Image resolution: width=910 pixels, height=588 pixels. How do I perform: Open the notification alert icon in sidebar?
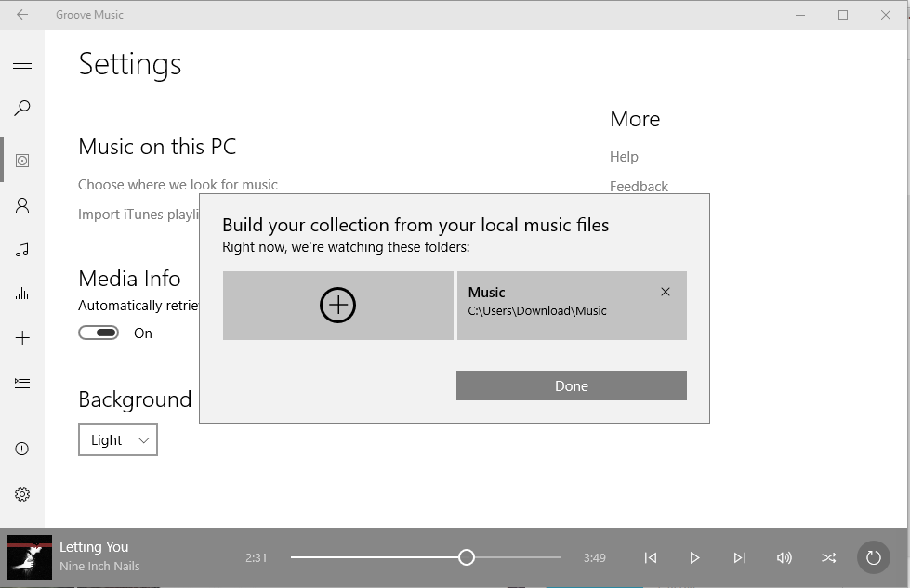[22, 449]
